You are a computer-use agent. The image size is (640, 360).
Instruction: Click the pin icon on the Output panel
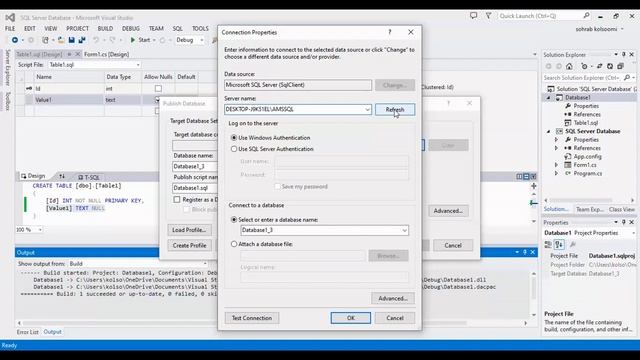click(525, 252)
